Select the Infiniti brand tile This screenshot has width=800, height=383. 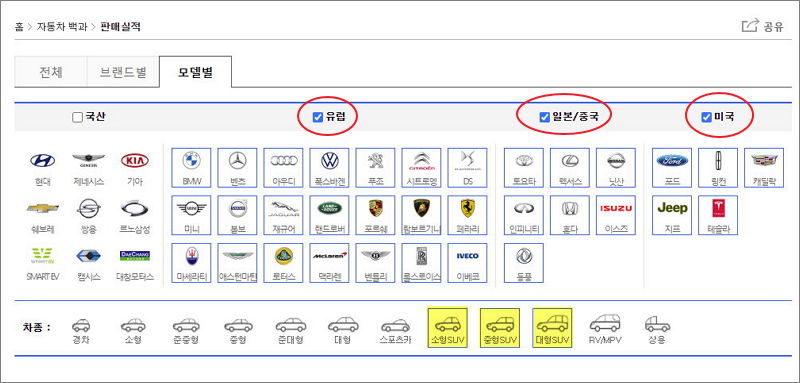click(524, 215)
